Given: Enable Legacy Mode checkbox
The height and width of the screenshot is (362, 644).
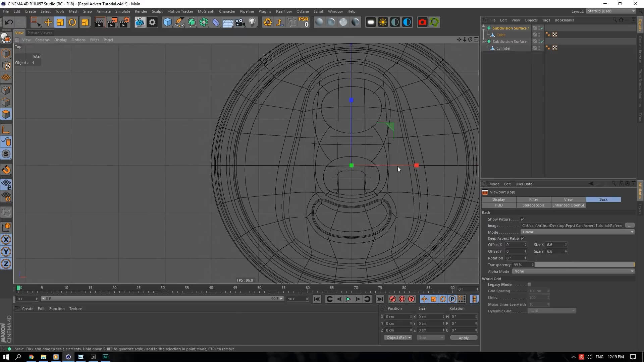Looking at the screenshot, I should [x=529, y=285].
